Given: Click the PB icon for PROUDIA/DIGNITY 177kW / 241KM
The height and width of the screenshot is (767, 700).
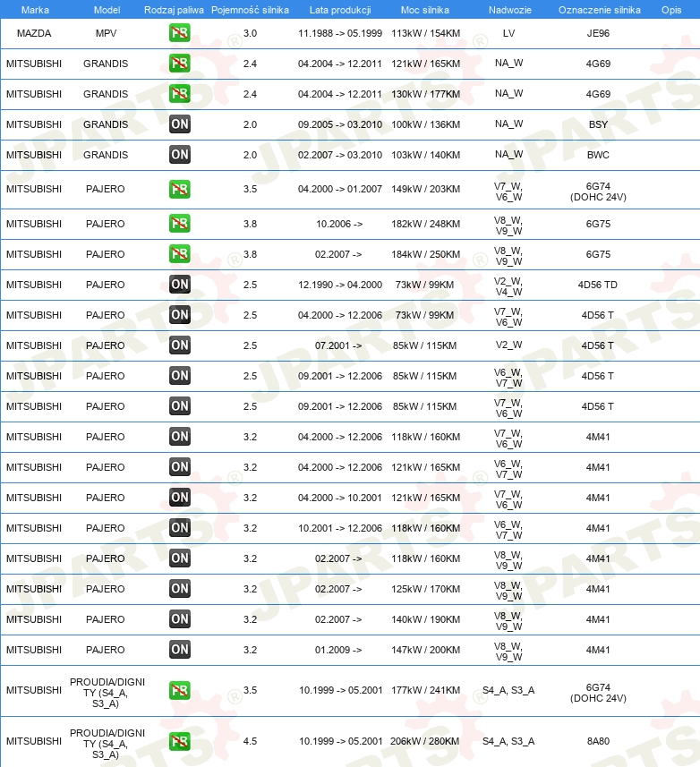Looking at the screenshot, I should coord(180,690).
